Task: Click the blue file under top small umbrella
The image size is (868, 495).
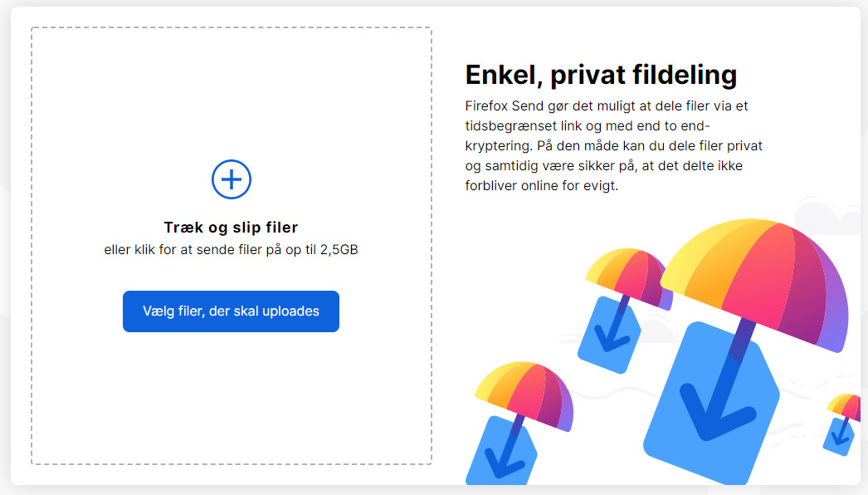Action: (609, 336)
